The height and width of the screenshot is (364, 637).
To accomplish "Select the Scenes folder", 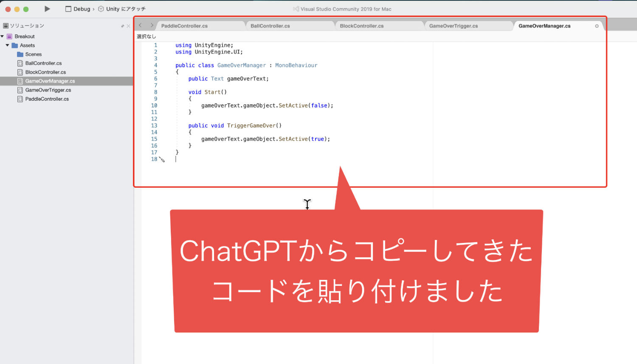I will tap(33, 54).
